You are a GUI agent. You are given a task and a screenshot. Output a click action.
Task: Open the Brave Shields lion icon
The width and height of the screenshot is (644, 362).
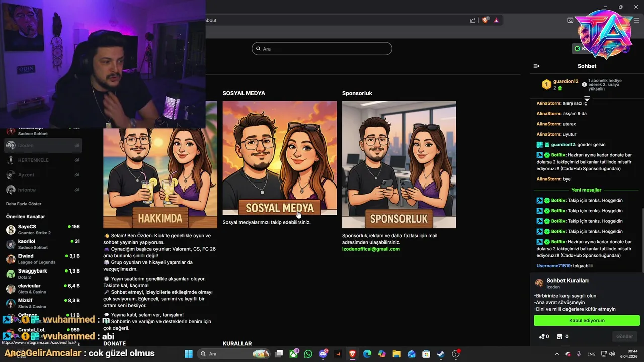[x=485, y=20]
